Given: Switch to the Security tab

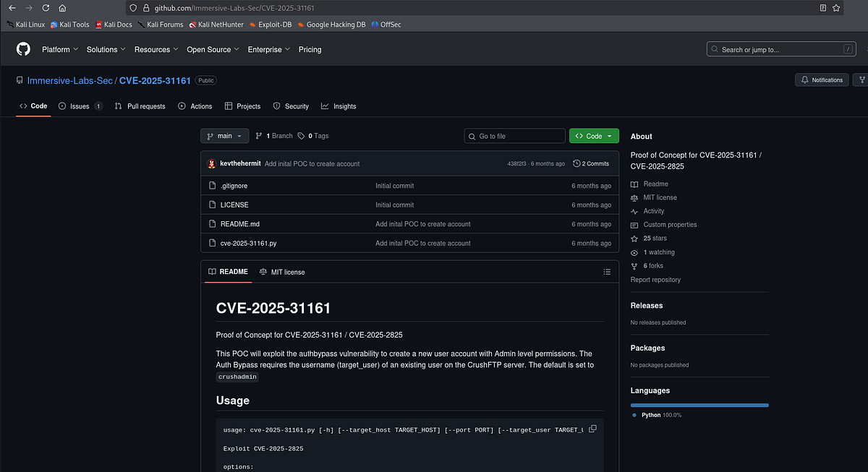Looking at the screenshot, I should [291, 106].
